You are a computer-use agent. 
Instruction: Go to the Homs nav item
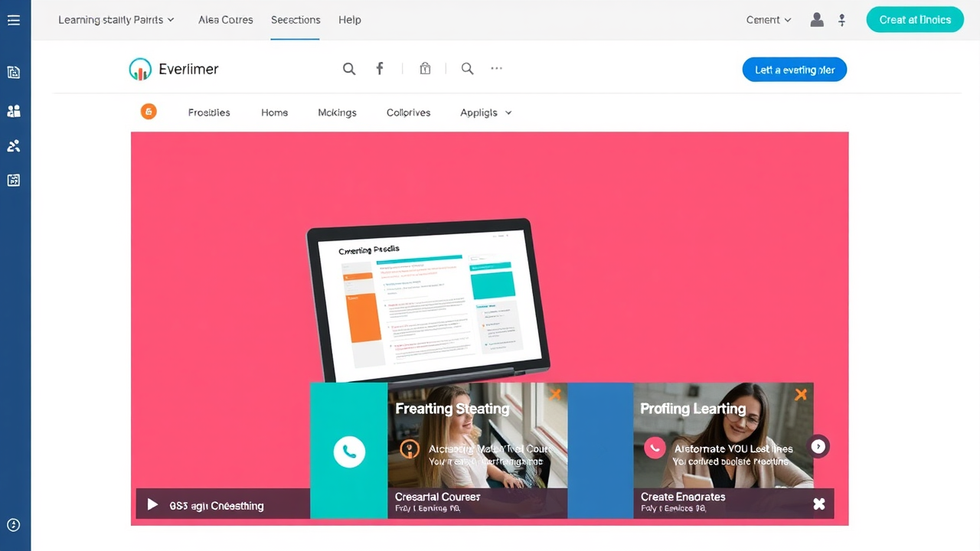pyautogui.click(x=275, y=112)
